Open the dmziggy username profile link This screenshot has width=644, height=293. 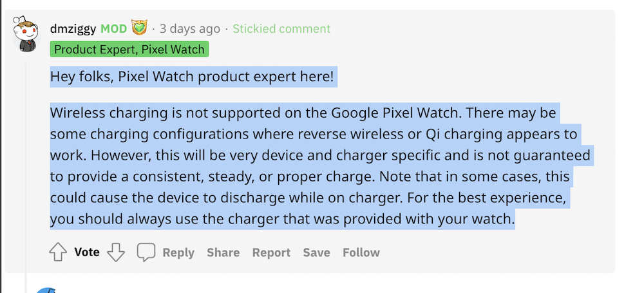pyautogui.click(x=73, y=29)
